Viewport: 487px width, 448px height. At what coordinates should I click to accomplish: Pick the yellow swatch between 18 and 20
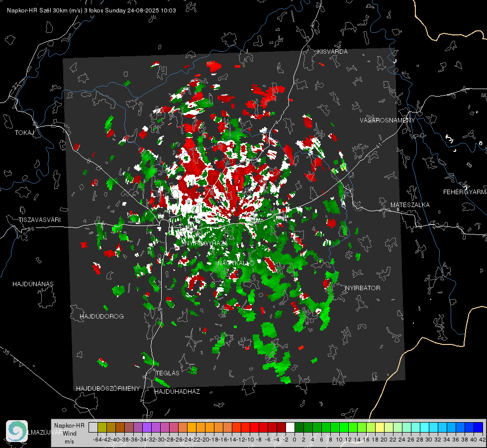(380, 427)
